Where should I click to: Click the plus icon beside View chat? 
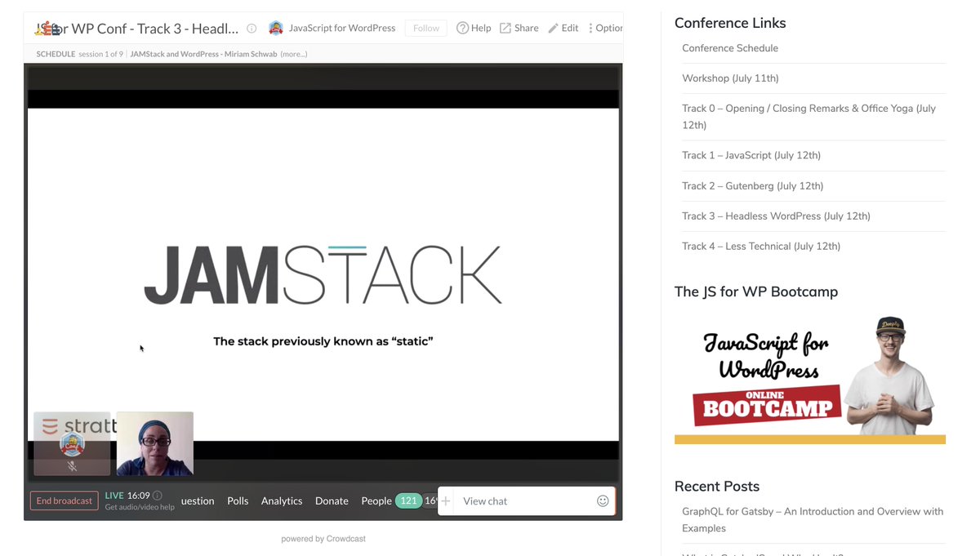point(446,501)
